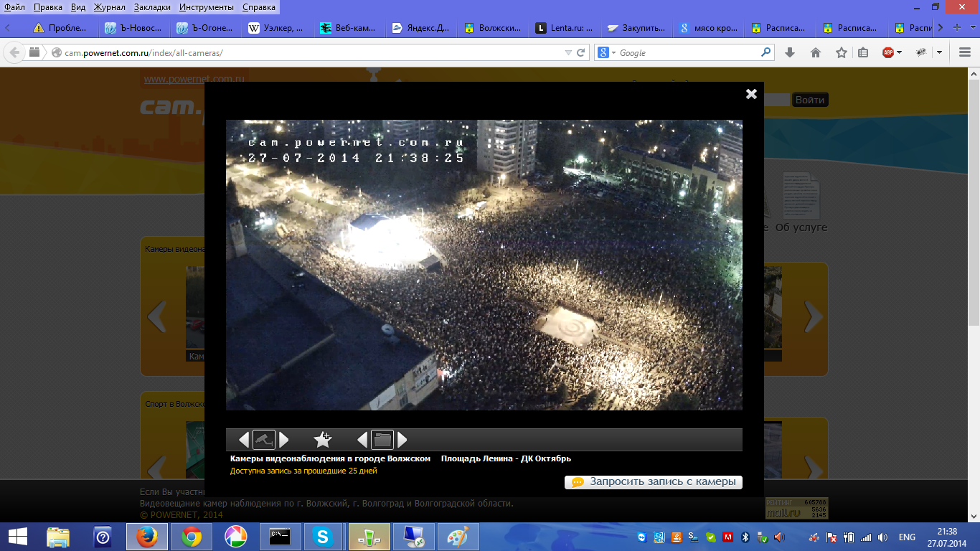Go back to the previous page
980x551 pixels.
coord(14,52)
